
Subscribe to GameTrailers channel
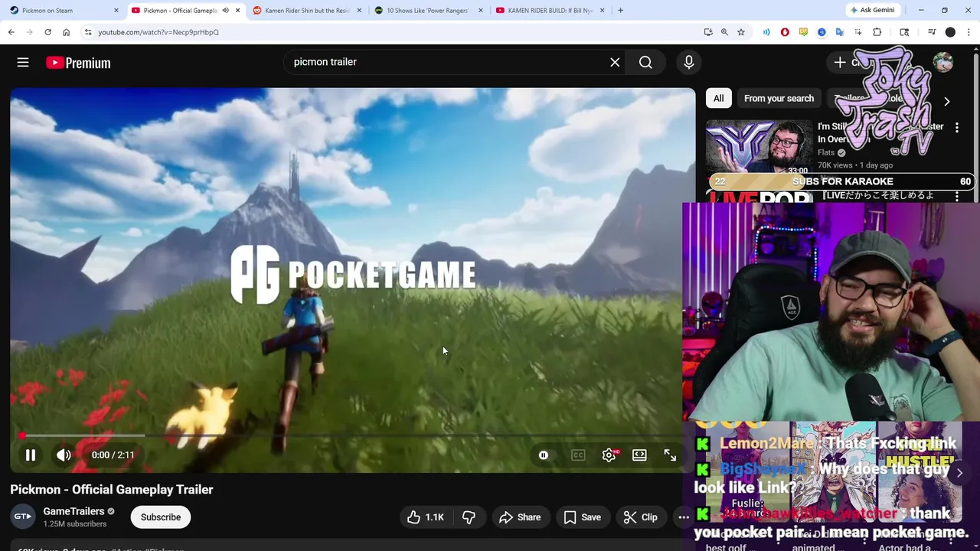click(x=161, y=517)
